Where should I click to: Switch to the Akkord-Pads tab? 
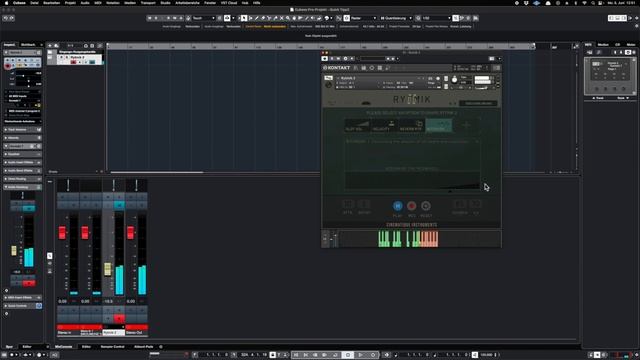[x=143, y=347]
